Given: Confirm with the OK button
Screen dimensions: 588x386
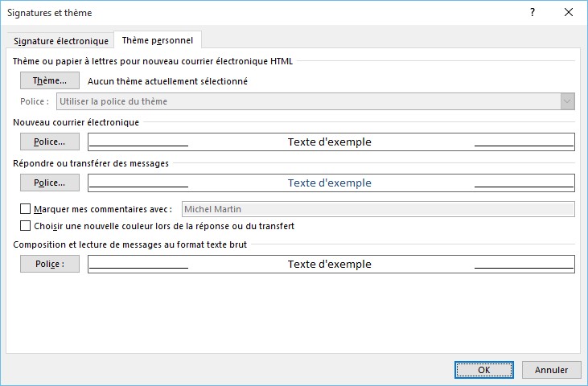Looking at the screenshot, I should point(484,370).
